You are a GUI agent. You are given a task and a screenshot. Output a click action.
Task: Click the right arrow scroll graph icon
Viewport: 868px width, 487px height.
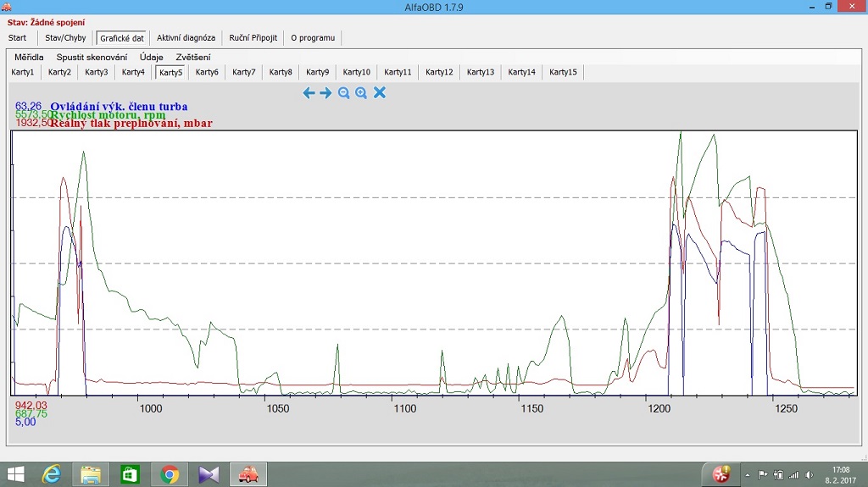point(325,93)
